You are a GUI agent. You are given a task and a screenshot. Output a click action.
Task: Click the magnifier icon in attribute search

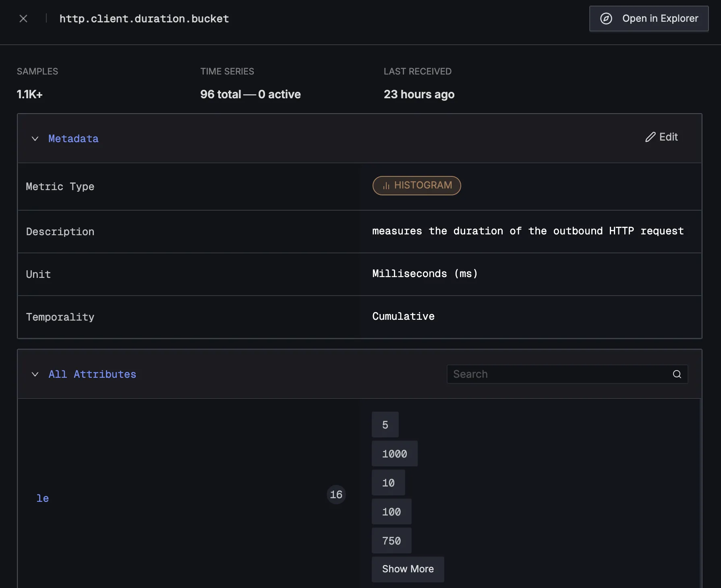point(677,374)
